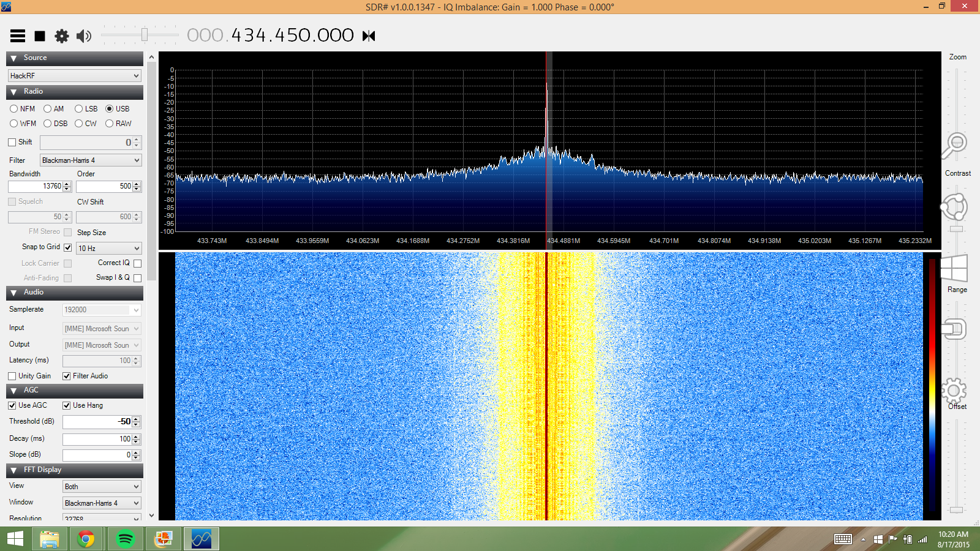The width and height of the screenshot is (980, 551).
Task: Enable the Correct IQ checkbox
Action: pos(137,263)
